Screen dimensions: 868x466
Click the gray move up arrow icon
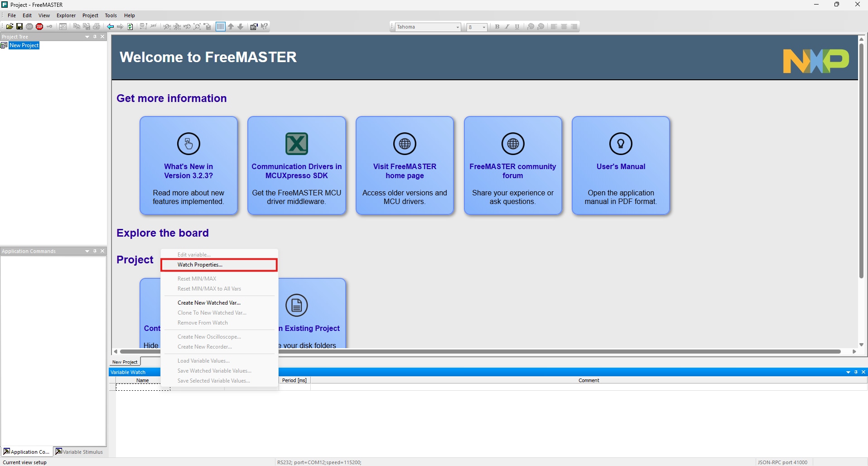coord(231,27)
